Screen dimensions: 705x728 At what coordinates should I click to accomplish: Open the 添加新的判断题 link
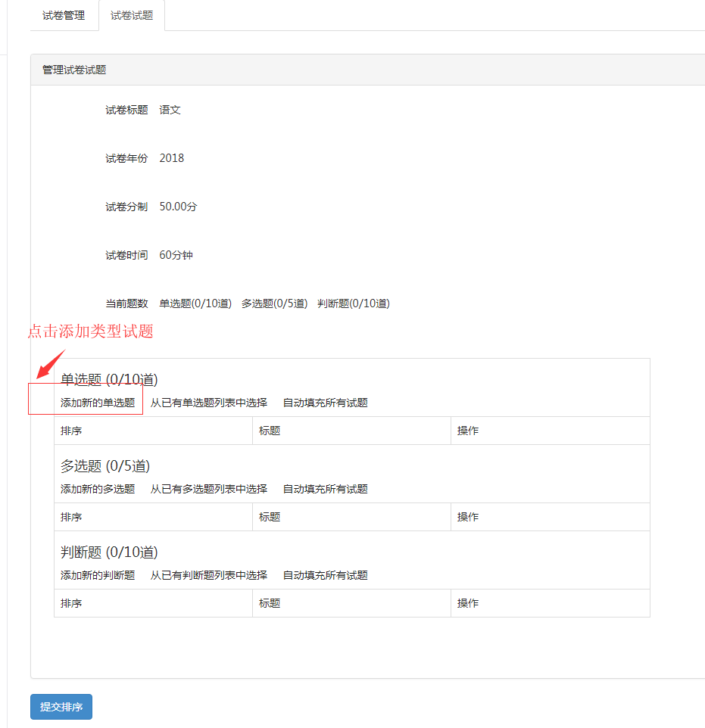point(98,575)
